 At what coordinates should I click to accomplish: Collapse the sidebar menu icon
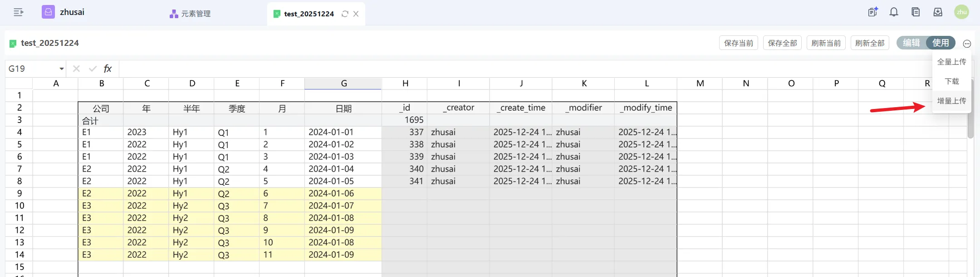pos(18,12)
